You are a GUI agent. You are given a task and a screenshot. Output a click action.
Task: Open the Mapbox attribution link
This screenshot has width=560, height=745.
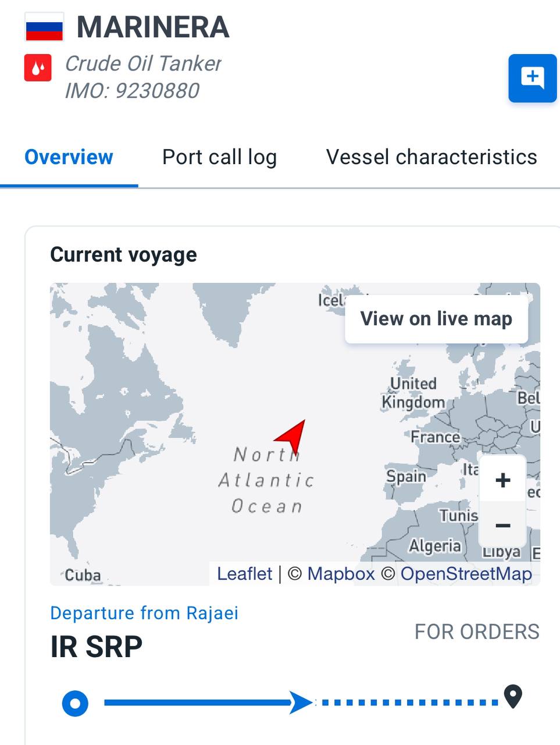[x=341, y=574]
